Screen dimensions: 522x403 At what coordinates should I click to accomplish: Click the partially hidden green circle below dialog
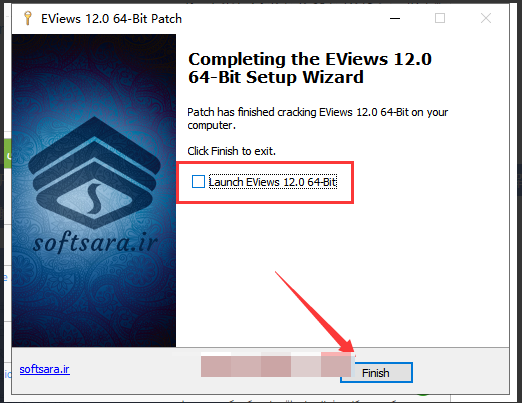[x=423, y=395]
